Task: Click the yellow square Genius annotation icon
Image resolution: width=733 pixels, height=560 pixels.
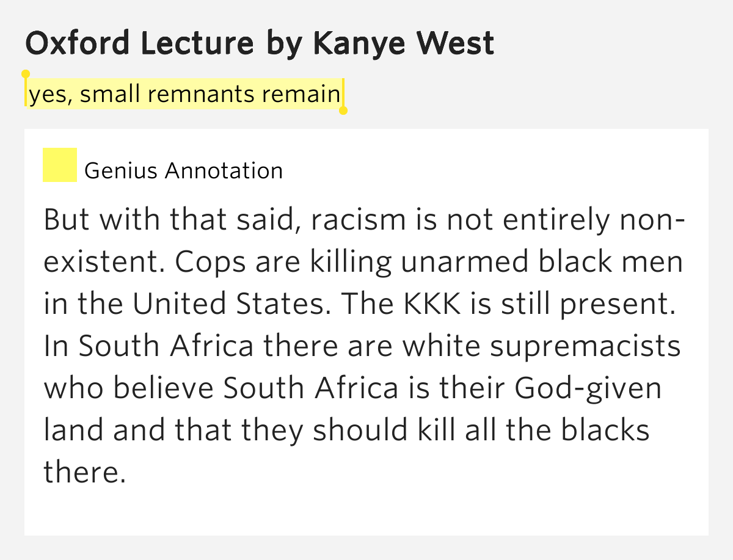Action: (59, 165)
